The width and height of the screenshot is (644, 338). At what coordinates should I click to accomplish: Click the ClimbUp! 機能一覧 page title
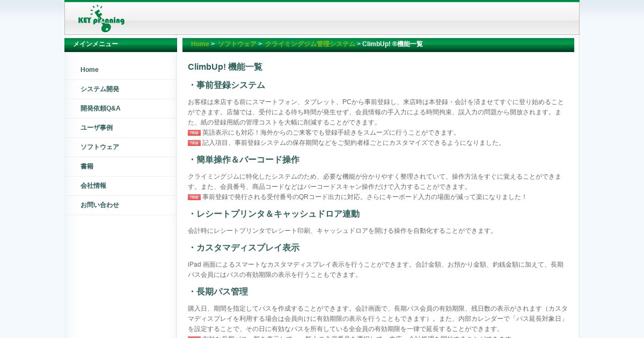point(225,67)
